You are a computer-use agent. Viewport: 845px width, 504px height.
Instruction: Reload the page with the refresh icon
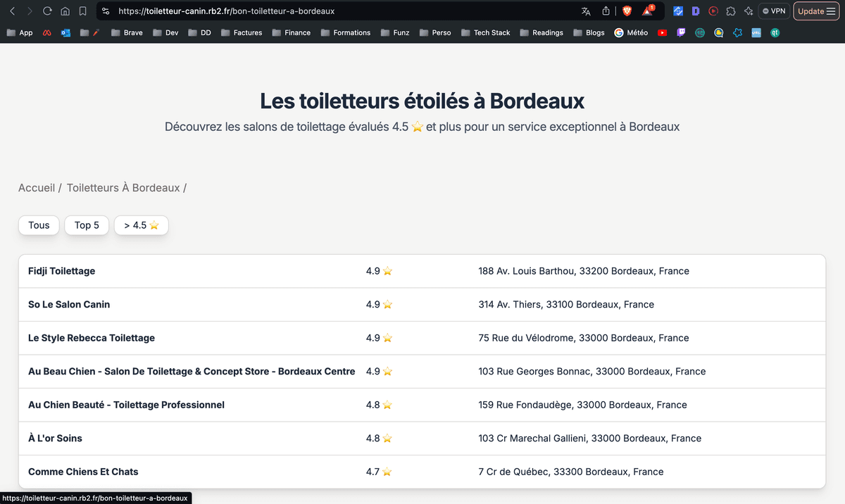coord(47,11)
